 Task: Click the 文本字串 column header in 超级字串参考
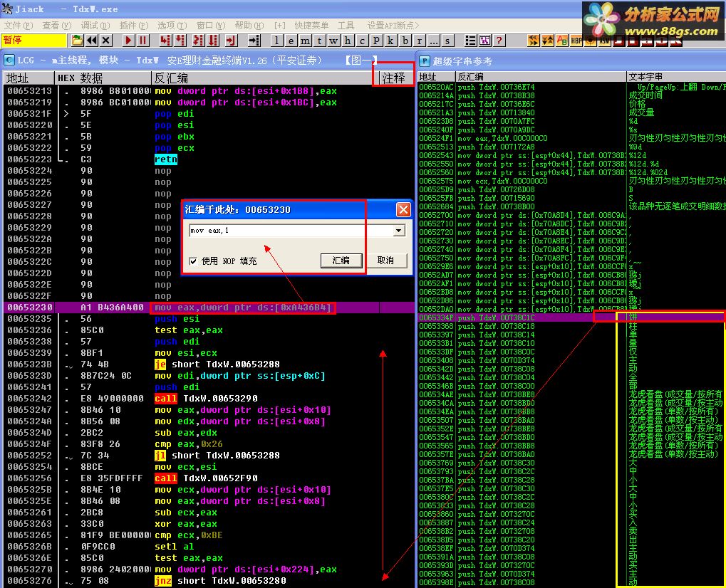click(675, 76)
